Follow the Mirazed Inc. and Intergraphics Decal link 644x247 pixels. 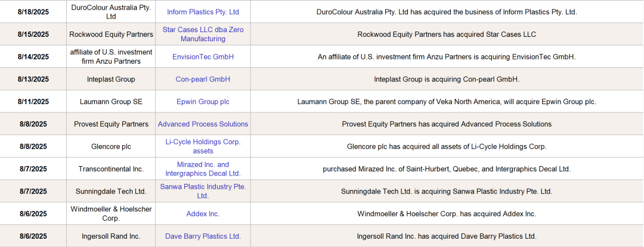[203, 169]
